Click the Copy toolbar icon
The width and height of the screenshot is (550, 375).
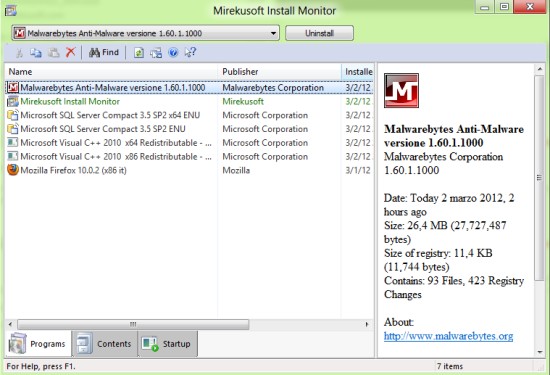[35, 53]
